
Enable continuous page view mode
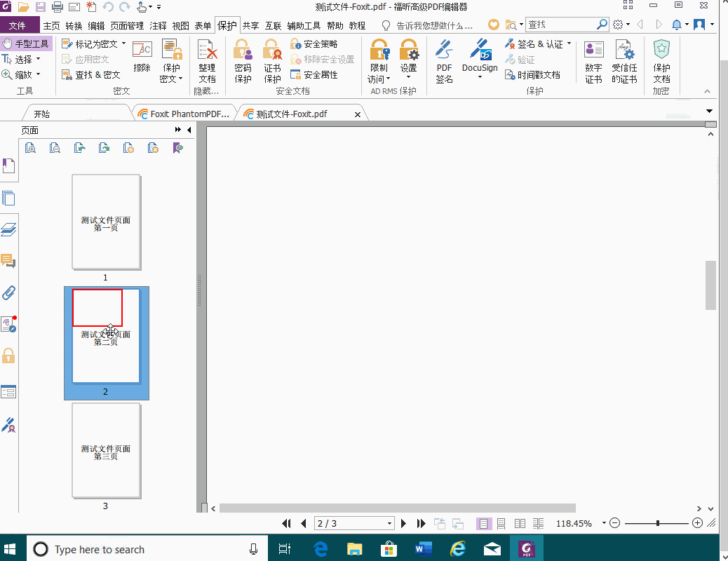[501, 523]
